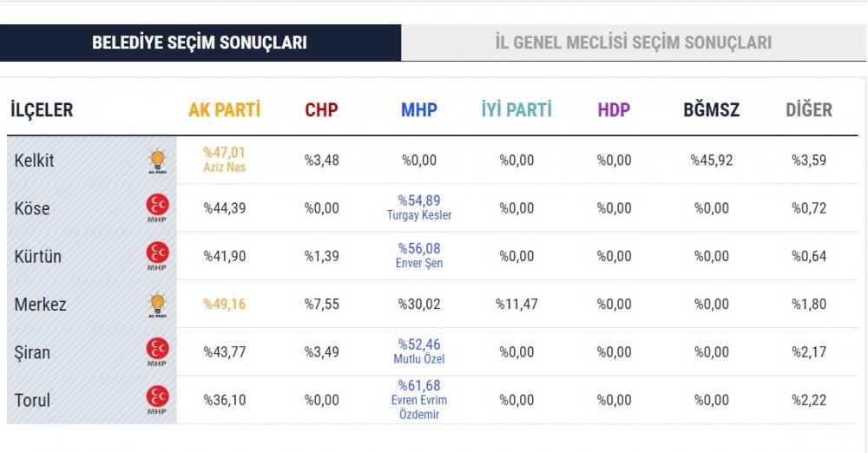Screen dimensions: 868x453
Task: Click the BĞMSZ column header
Action: (x=712, y=109)
